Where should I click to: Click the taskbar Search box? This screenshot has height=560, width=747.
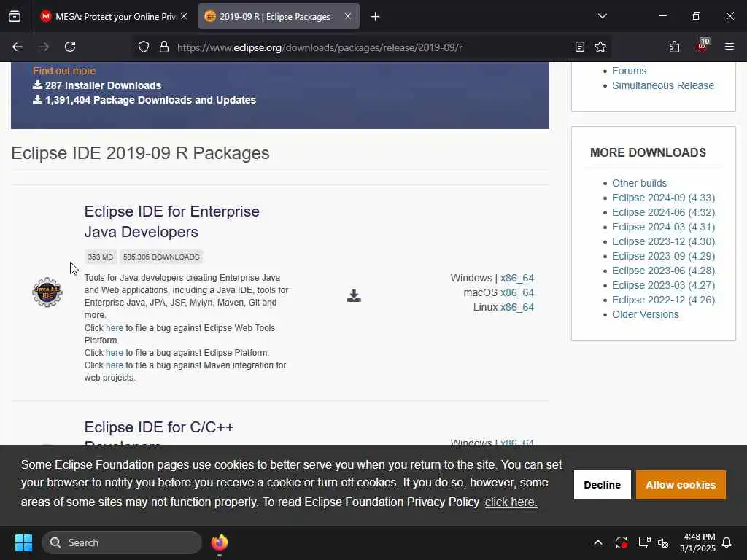122,542
